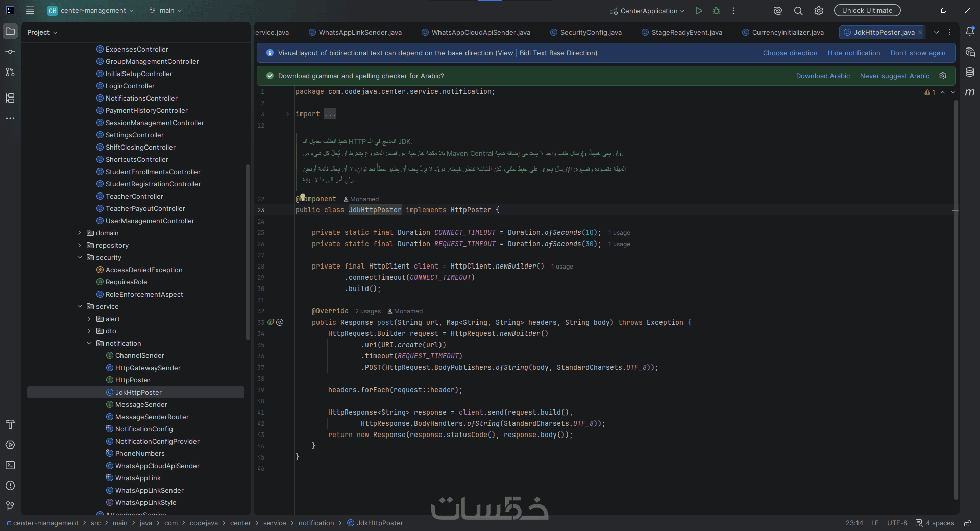The image size is (980, 531).
Task: Open the Project view dropdown
Action: [42, 32]
